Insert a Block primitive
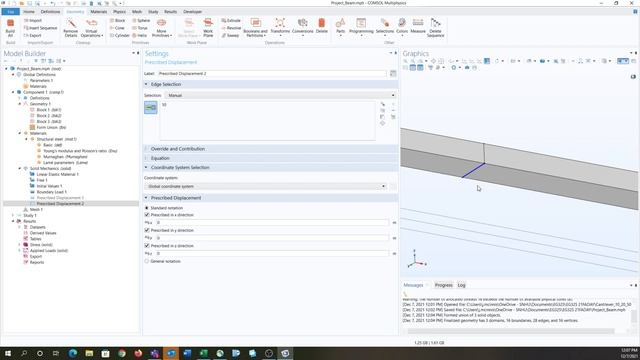Image resolution: width=640 pixels, height=360 pixels. (118, 20)
